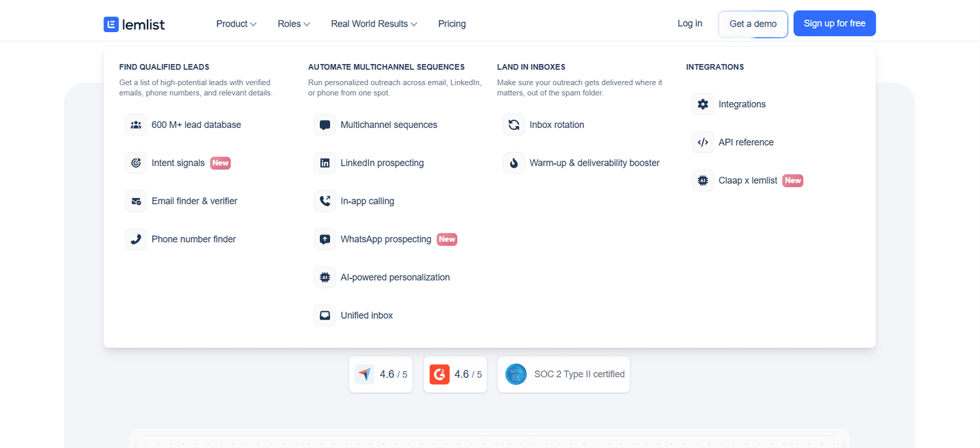Click the Sign up for free button
The width and height of the screenshot is (980, 448).
tap(834, 23)
